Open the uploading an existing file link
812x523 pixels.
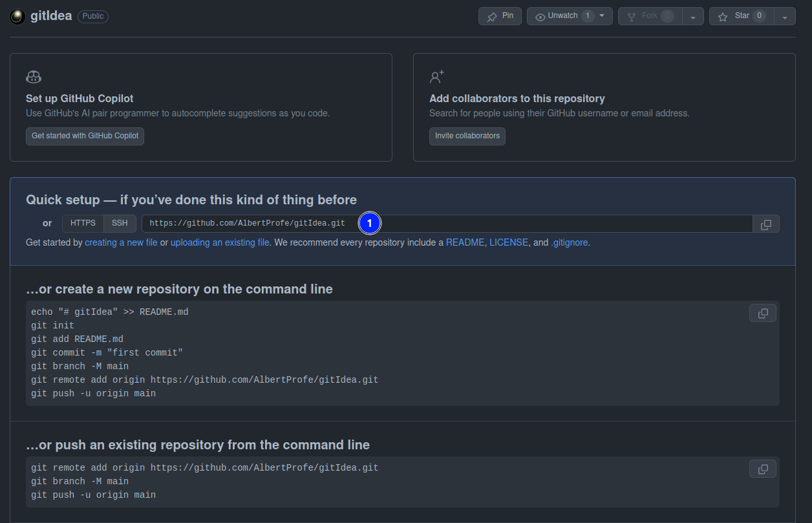pos(220,243)
